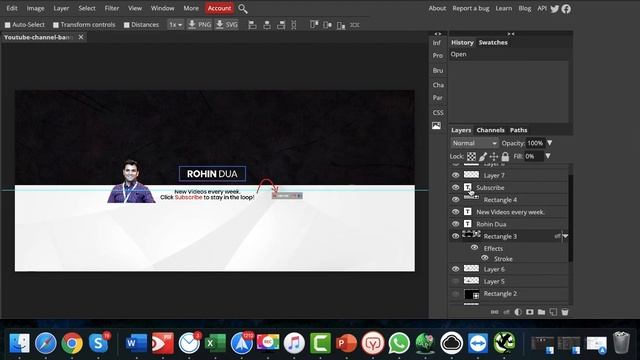Click the distribute vertically icon
Image resolution: width=640 pixels, height=360 pixels.
(294, 25)
